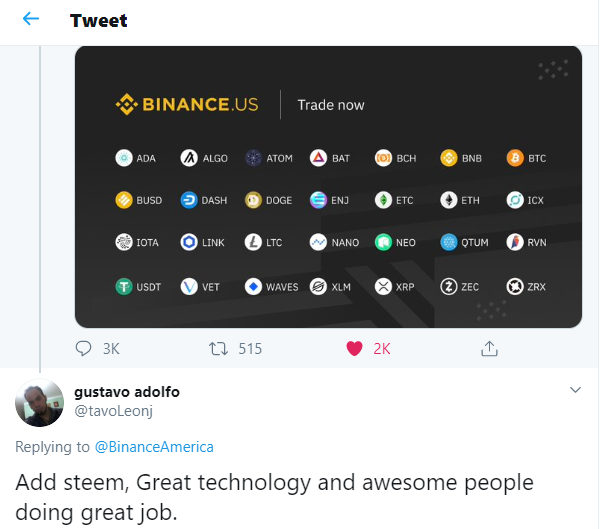Click the reply text about adding steem
600x529 pixels.
click(x=274, y=497)
